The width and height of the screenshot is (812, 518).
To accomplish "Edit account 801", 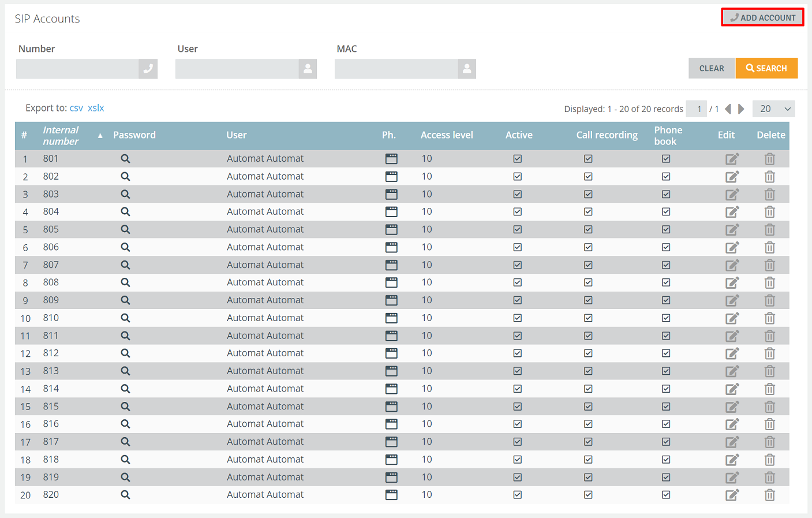I will pos(732,159).
